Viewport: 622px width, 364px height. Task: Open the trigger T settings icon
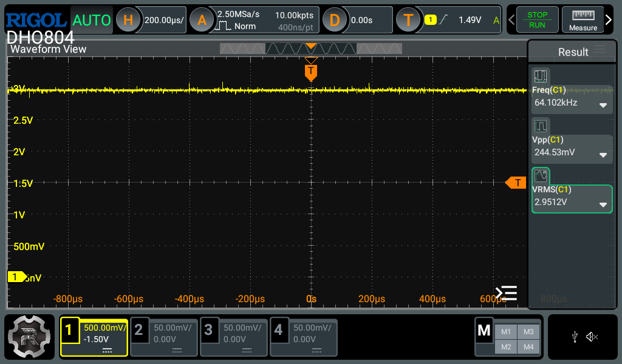click(x=408, y=20)
